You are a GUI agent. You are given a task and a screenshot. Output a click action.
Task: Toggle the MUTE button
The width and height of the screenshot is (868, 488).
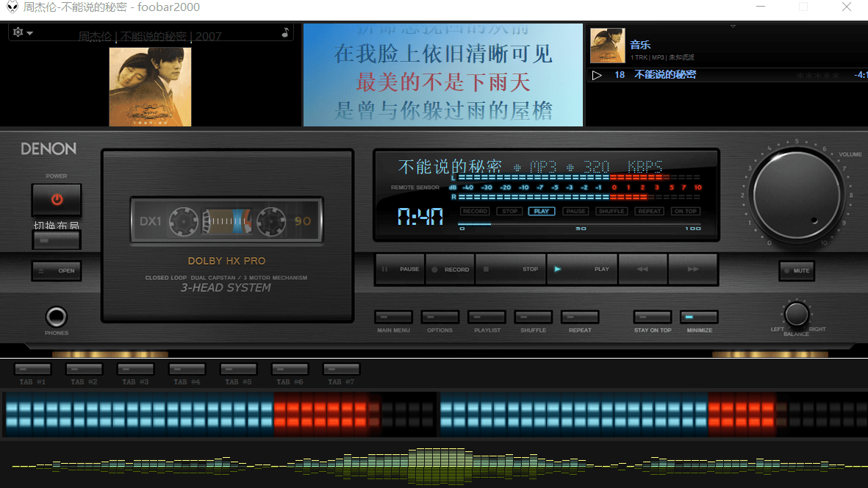pyautogui.click(x=797, y=270)
